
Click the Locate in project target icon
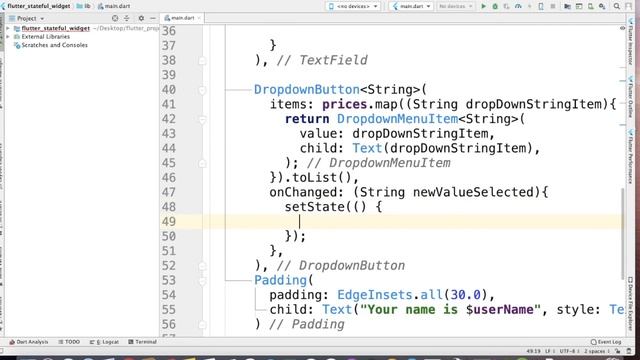point(115,18)
